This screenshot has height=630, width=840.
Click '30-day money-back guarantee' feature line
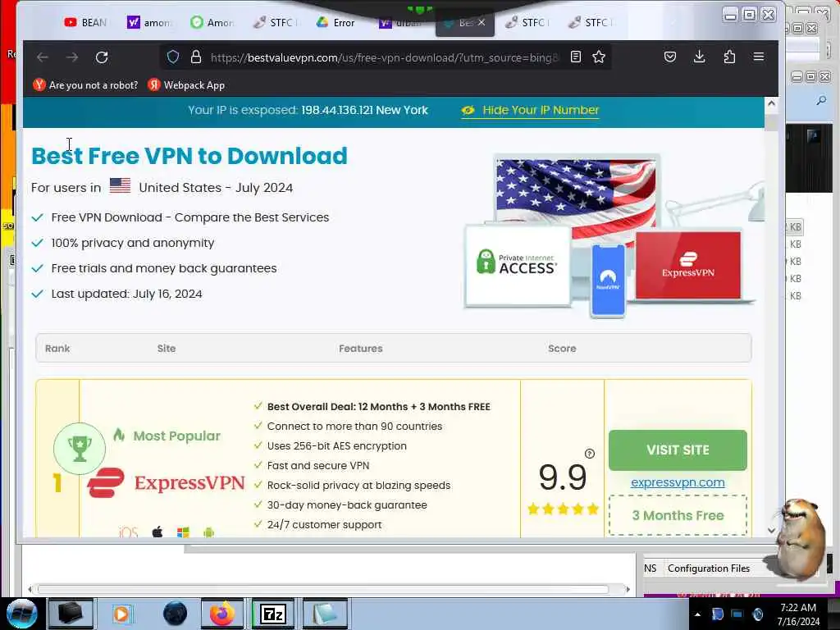tap(347, 504)
